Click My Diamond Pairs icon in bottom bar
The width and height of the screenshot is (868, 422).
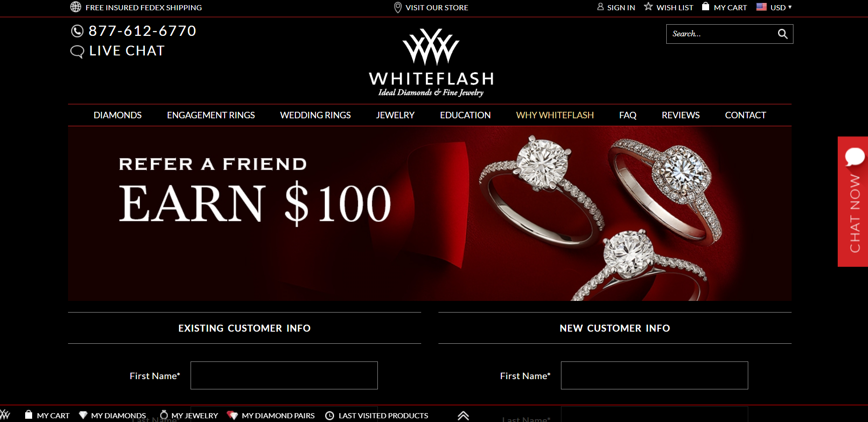pyautogui.click(x=232, y=415)
